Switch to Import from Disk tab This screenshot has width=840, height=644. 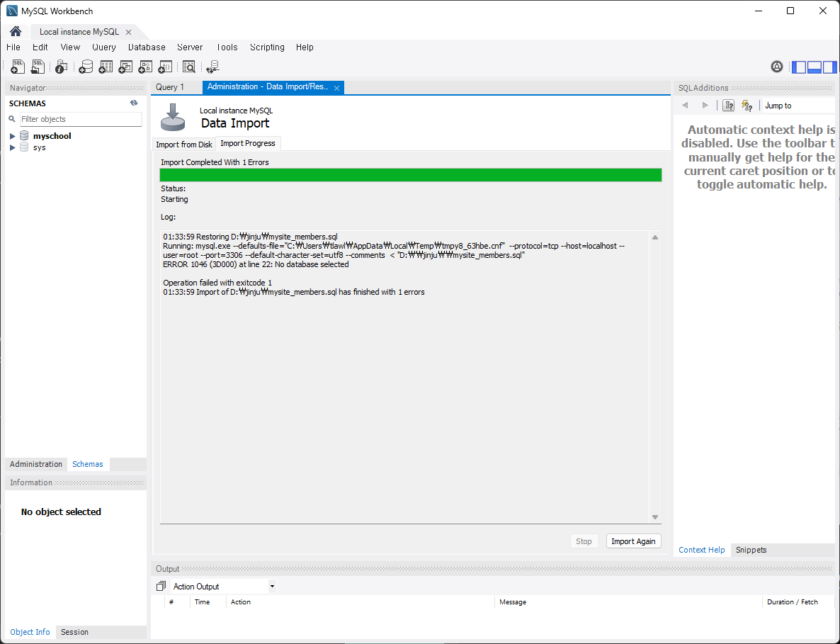183,144
